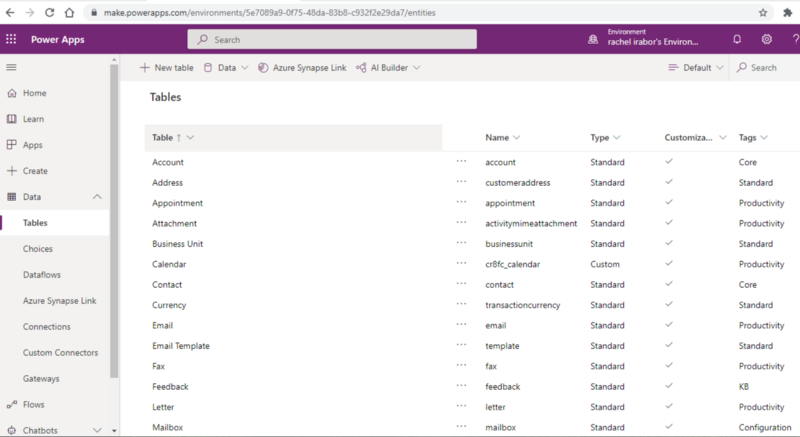This screenshot has width=800, height=437.
Task: Open more options for Attachment row
Action: pyautogui.click(x=461, y=223)
